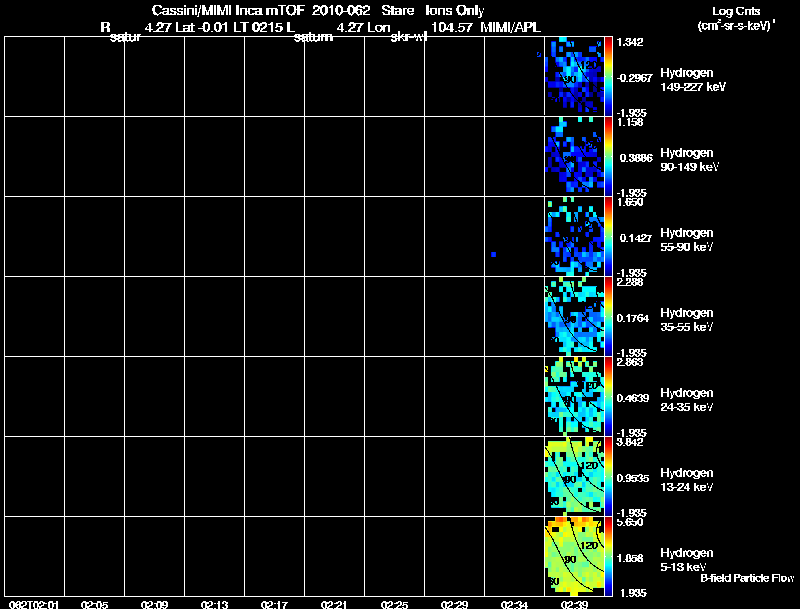
Task: Open the Hydrogen 149-227 keV image panel
Action: 574,76
